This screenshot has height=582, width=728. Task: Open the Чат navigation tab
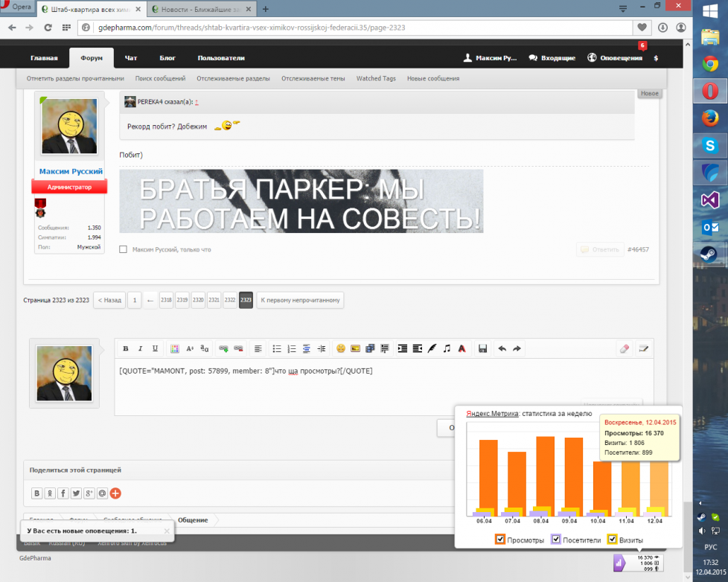131,58
